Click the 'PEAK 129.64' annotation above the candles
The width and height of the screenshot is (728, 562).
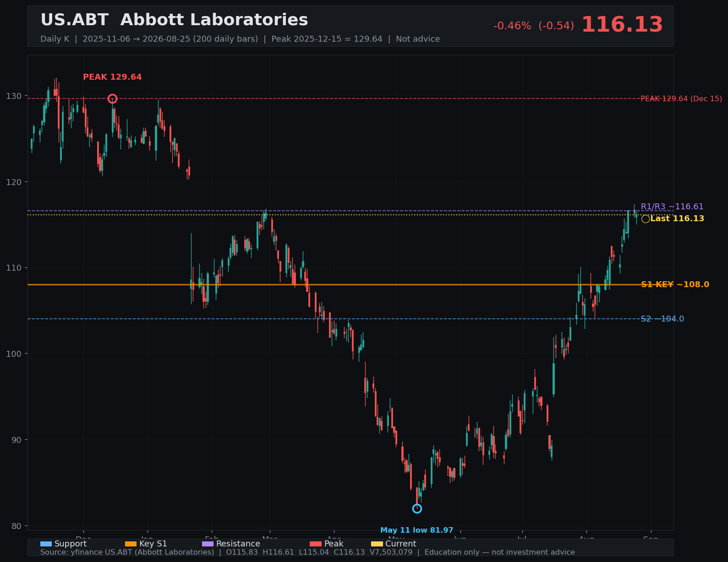pos(112,77)
